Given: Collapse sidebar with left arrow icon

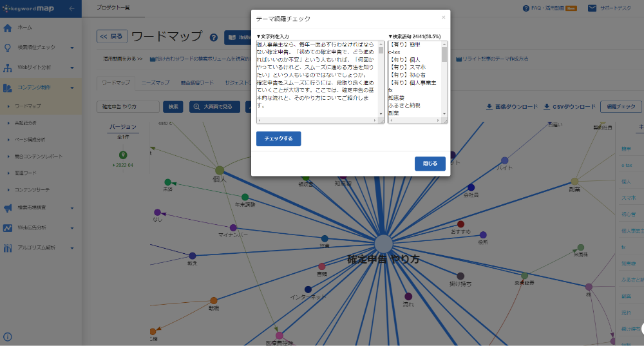Looking at the screenshot, I should point(72,8).
